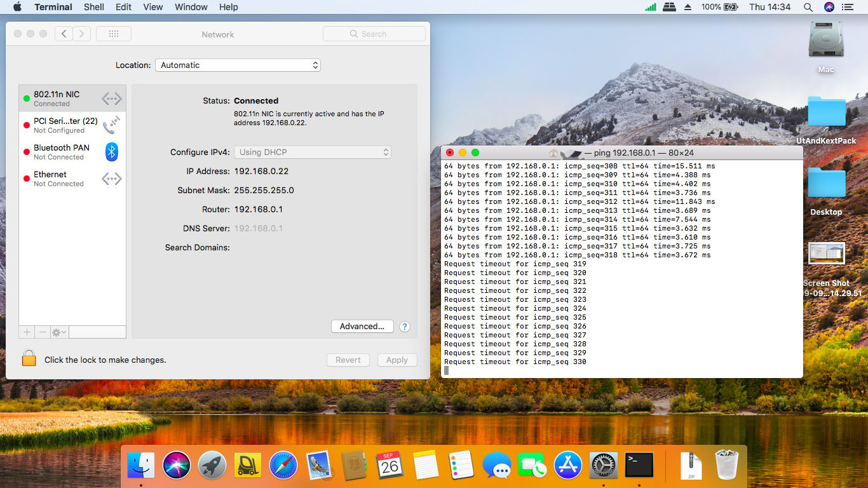Click the back navigation arrow button
Viewport: 868px width, 488px height.
point(64,34)
